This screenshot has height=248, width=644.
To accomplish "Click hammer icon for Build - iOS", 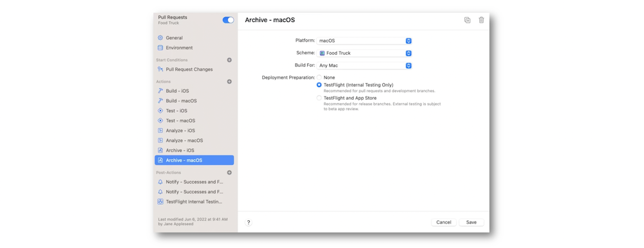I will coord(160,91).
